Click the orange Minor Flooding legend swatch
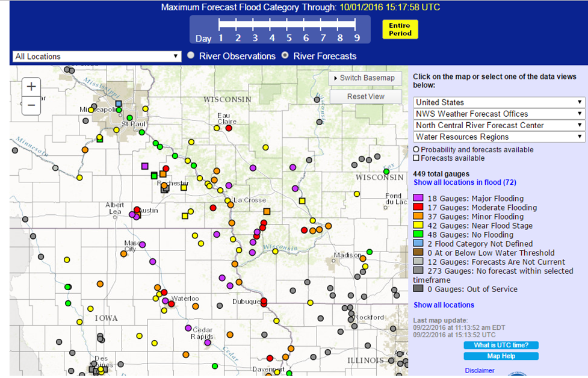The image size is (588, 378). coord(418,216)
